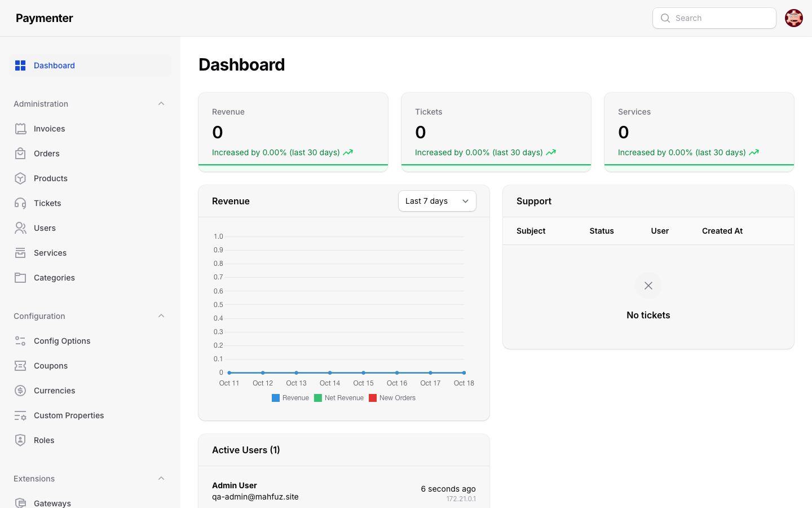This screenshot has height=508, width=812.
Task: Open the Orders page
Action: tap(90, 154)
